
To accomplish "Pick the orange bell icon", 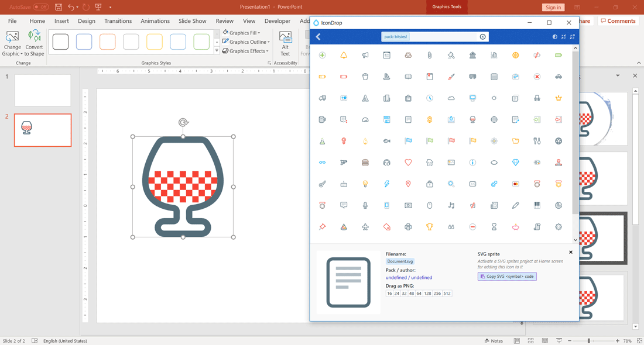I will 344,55.
